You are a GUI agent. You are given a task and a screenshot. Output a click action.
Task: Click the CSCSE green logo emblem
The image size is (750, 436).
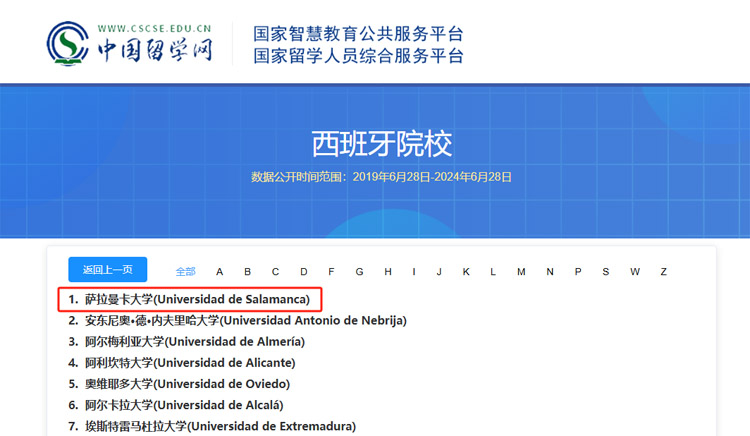(x=68, y=44)
